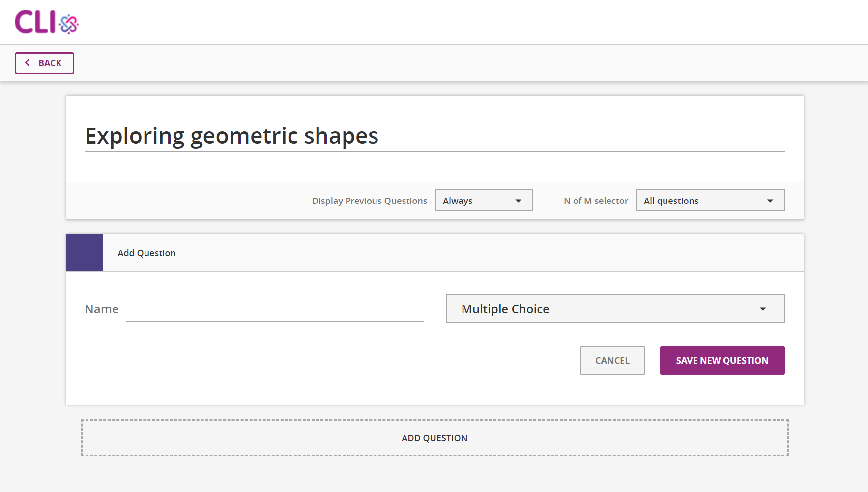Screen dimensions: 868x492
Task: Select the text Multiple Choice in the type selector
Action: [505, 309]
